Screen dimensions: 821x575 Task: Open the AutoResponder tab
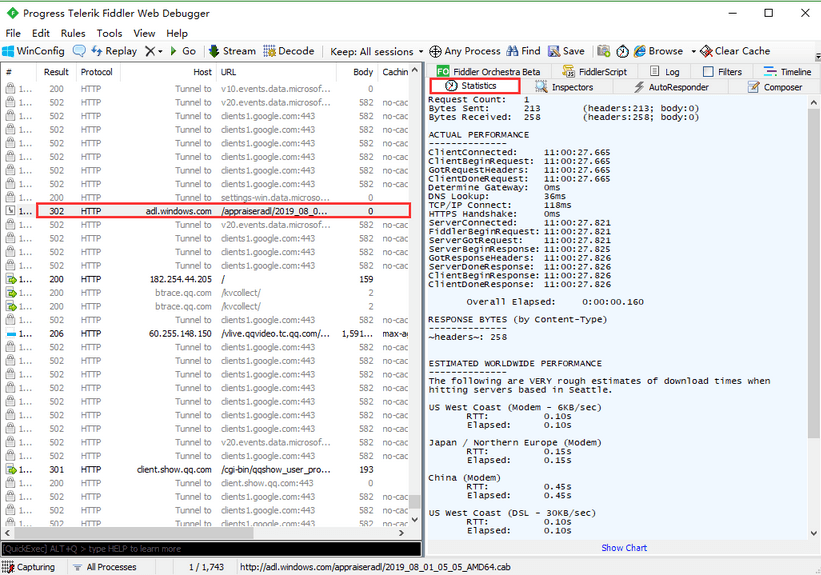tap(671, 87)
